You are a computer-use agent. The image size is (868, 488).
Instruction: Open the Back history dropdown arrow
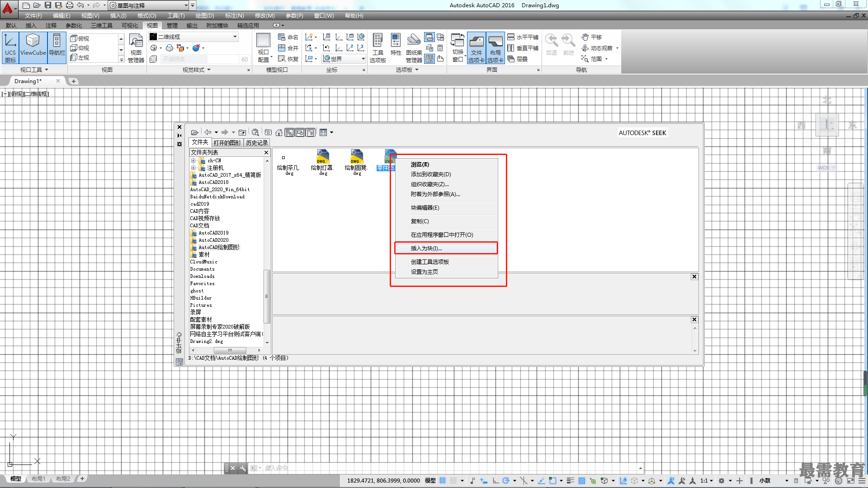click(x=216, y=132)
